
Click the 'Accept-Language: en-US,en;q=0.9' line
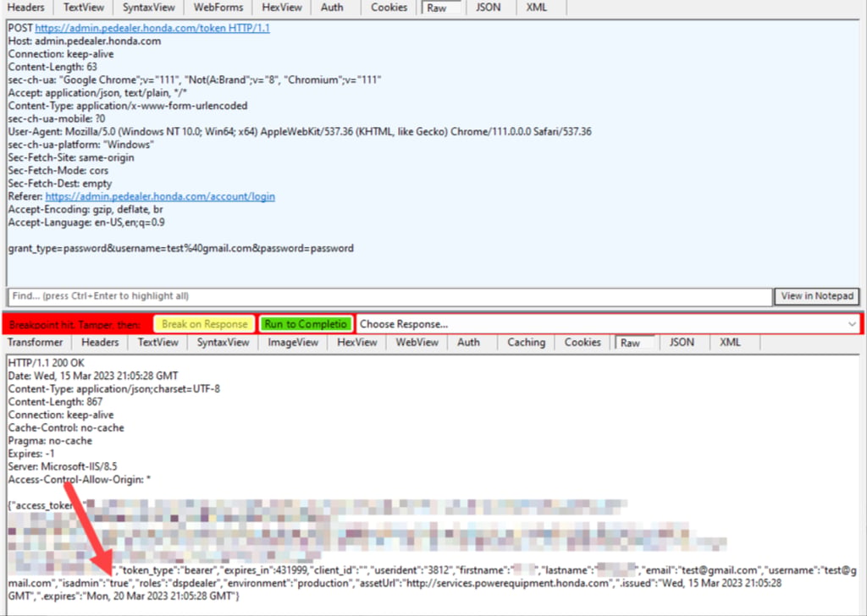coord(86,223)
